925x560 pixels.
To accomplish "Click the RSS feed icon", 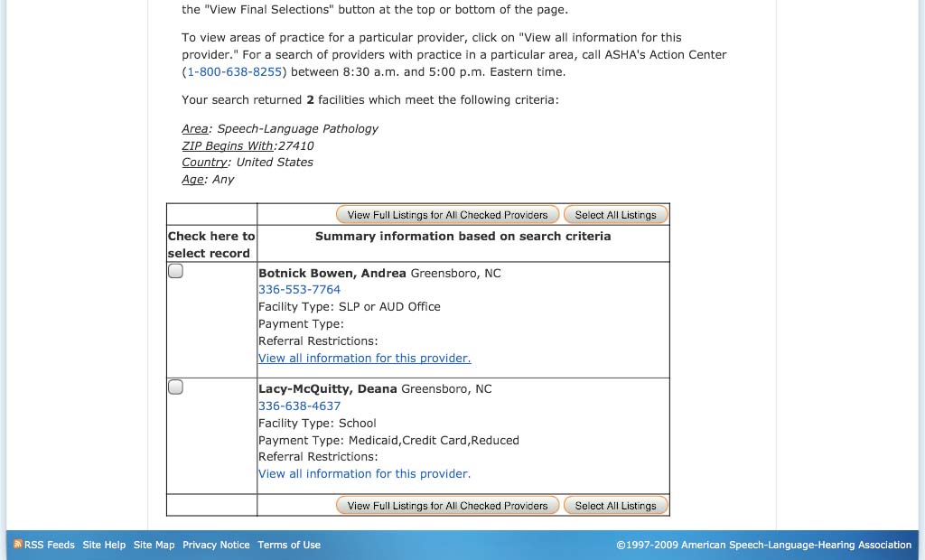I will click(x=18, y=544).
